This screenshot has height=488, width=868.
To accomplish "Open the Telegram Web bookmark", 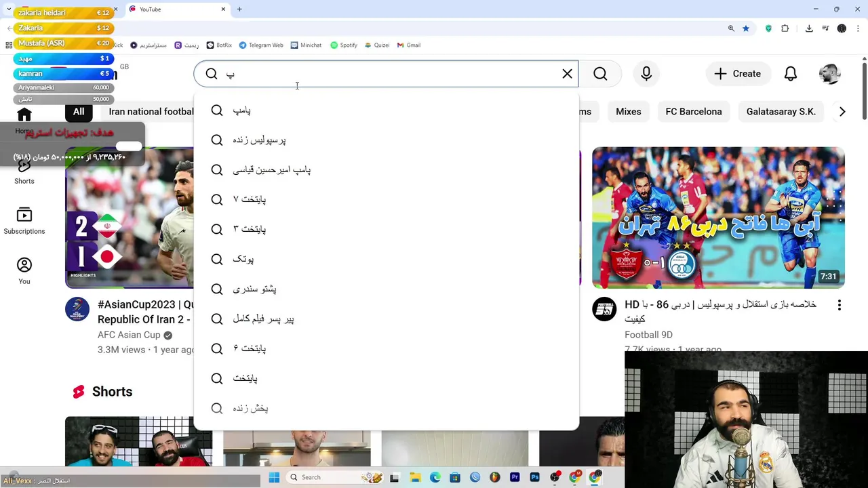I will point(261,45).
